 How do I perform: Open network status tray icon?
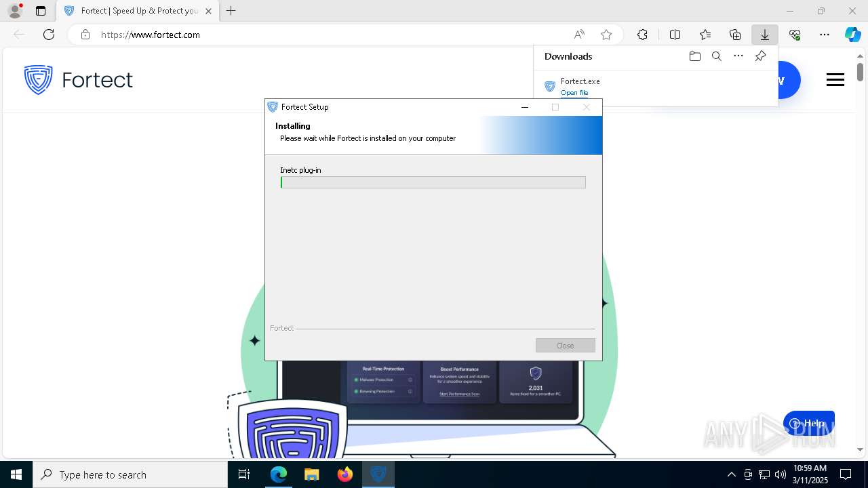[764, 474]
